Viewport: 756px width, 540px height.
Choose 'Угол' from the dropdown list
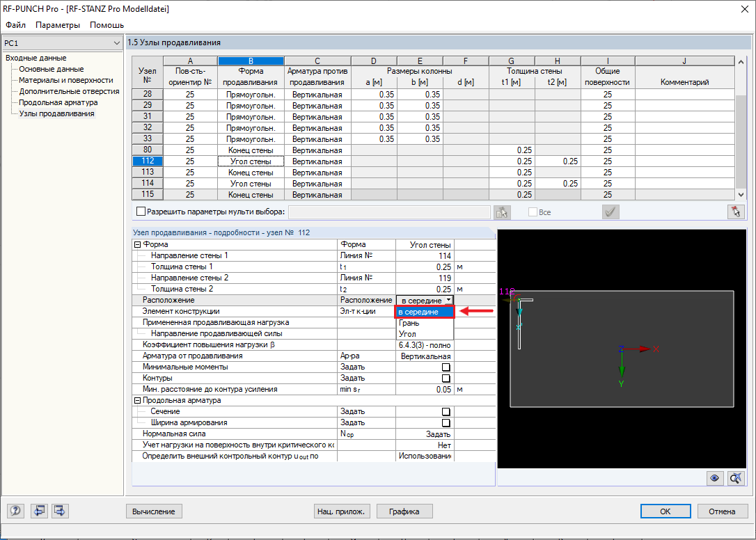(424, 334)
